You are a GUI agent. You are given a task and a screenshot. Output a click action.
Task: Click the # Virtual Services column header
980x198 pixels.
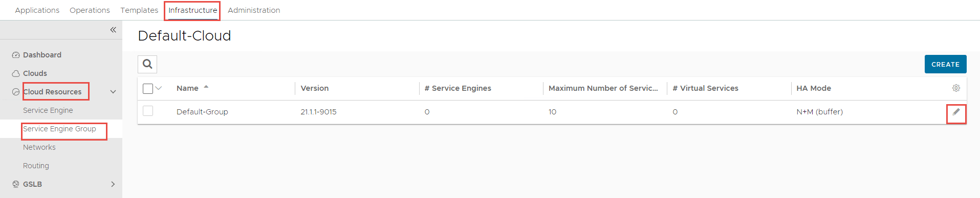[x=706, y=88]
